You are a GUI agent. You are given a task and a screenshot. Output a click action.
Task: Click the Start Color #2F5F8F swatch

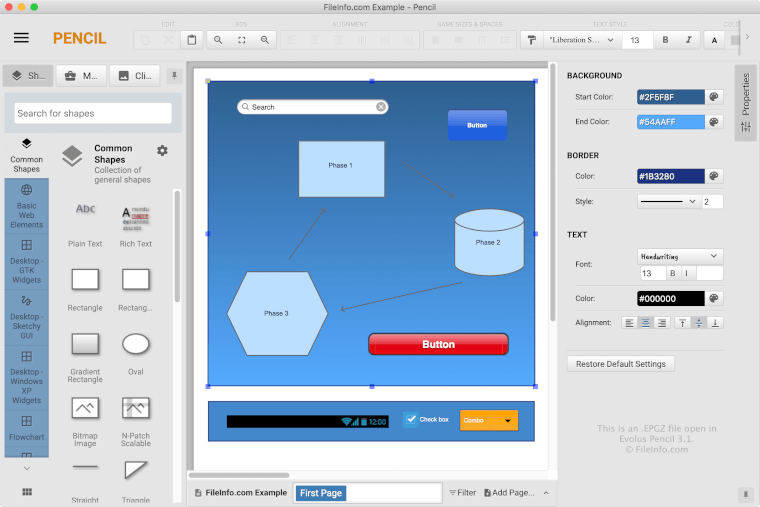pyautogui.click(x=670, y=97)
